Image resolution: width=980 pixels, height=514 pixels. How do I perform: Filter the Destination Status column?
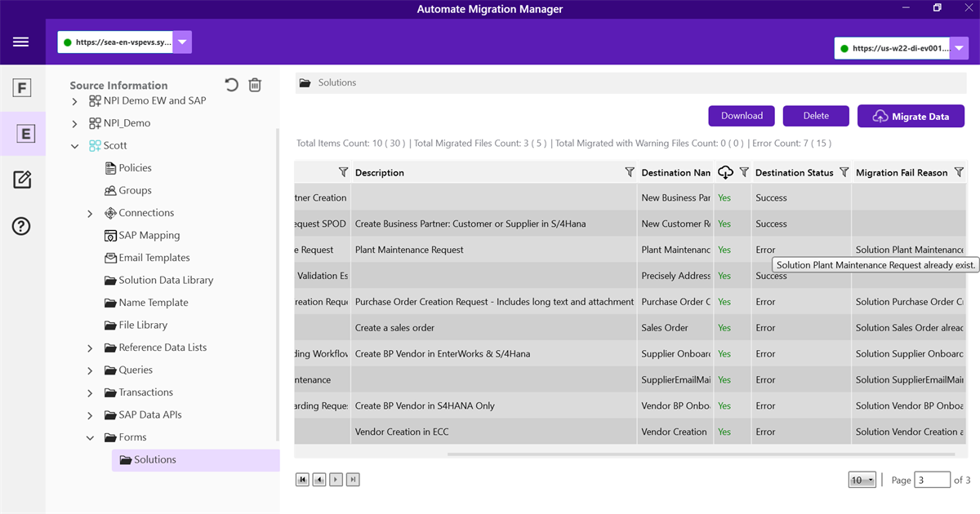click(842, 172)
